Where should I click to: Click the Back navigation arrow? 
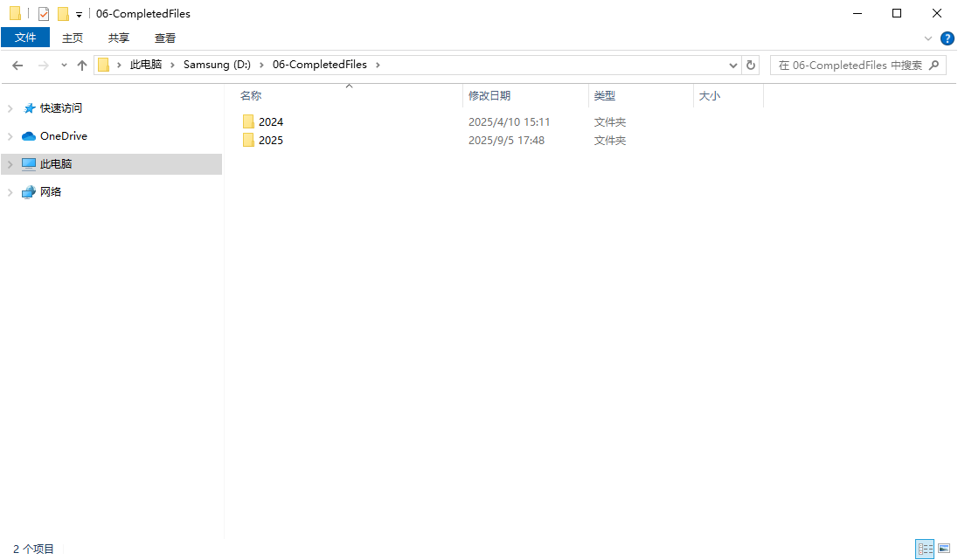point(17,66)
